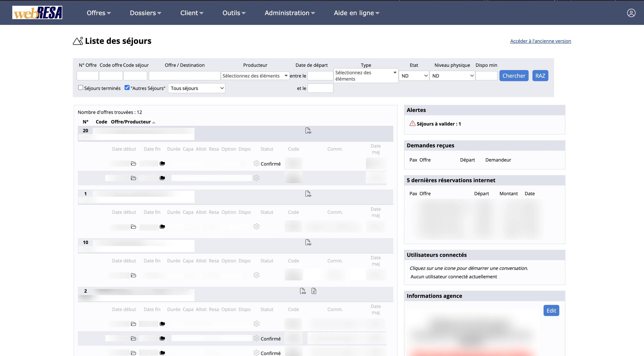The height and width of the screenshot is (356, 644).
Task: Click the N° column header
Action: (85, 122)
